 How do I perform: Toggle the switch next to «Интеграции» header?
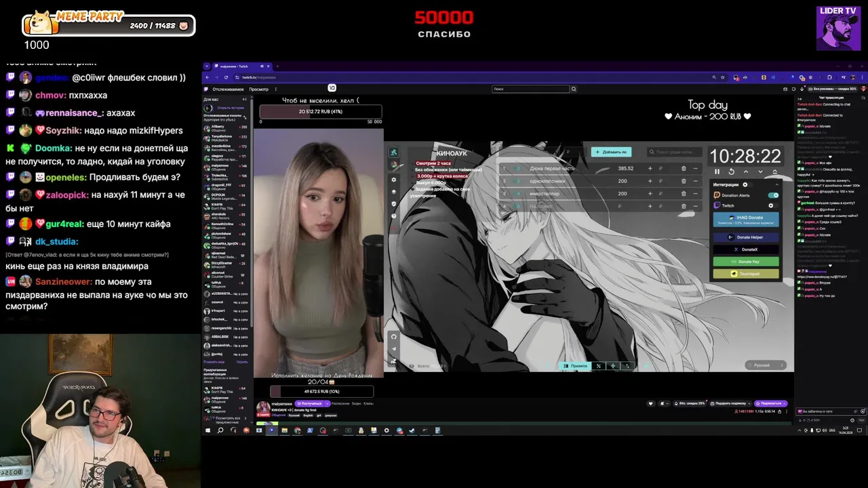(x=747, y=184)
